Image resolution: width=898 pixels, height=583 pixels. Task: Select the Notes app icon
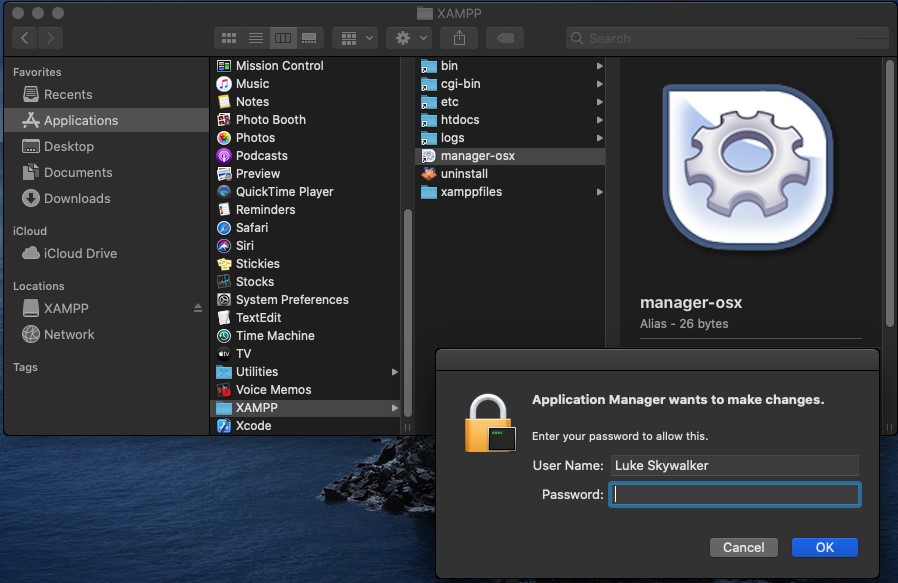tap(224, 102)
